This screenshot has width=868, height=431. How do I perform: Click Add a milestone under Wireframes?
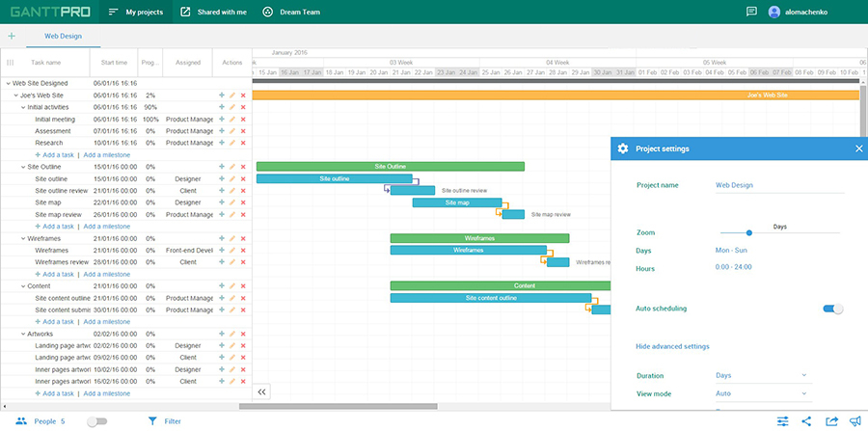click(107, 275)
